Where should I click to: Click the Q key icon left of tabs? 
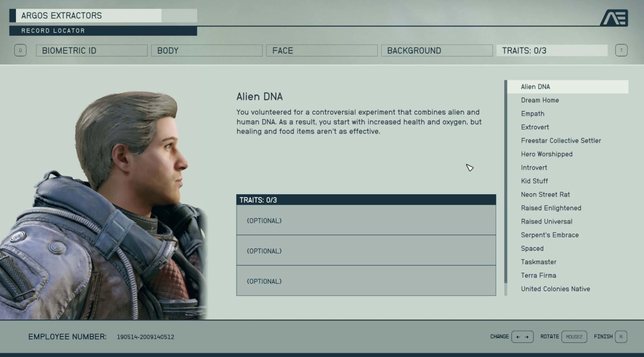20,50
